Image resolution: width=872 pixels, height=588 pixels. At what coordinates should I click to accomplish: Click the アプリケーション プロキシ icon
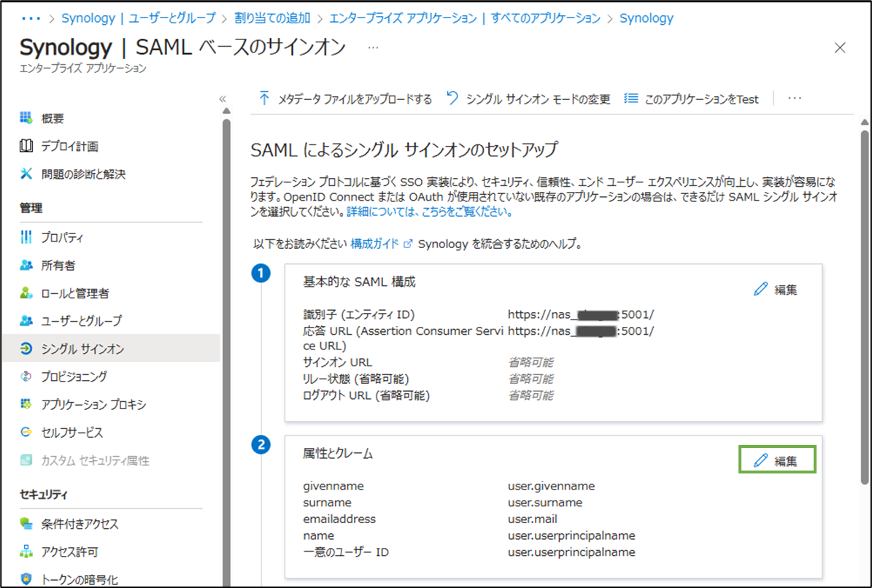(x=26, y=404)
